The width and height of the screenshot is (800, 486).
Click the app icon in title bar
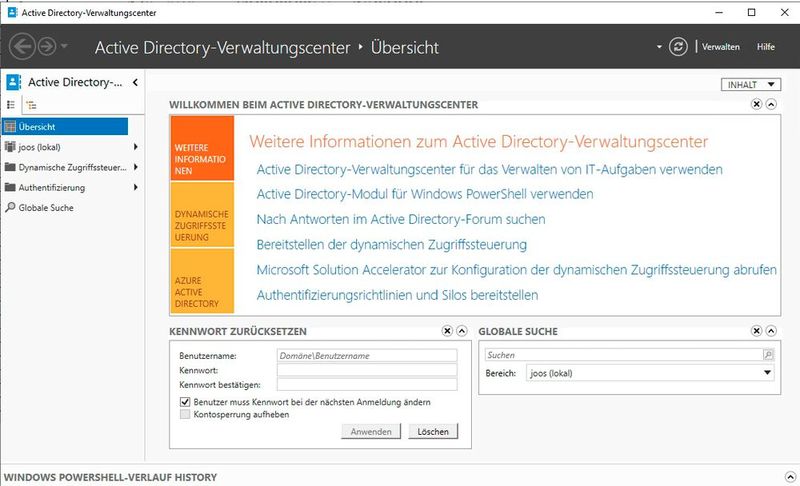pyautogui.click(x=12, y=12)
